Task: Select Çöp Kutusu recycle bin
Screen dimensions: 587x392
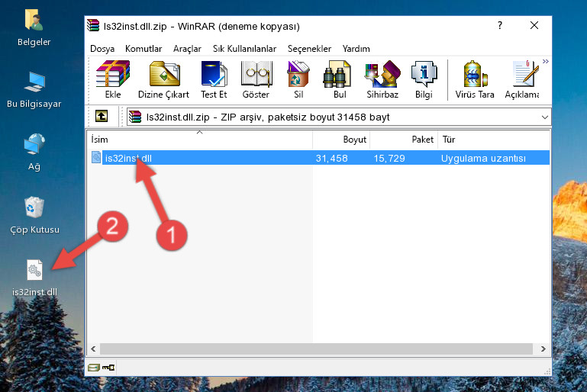Action: tap(34, 215)
